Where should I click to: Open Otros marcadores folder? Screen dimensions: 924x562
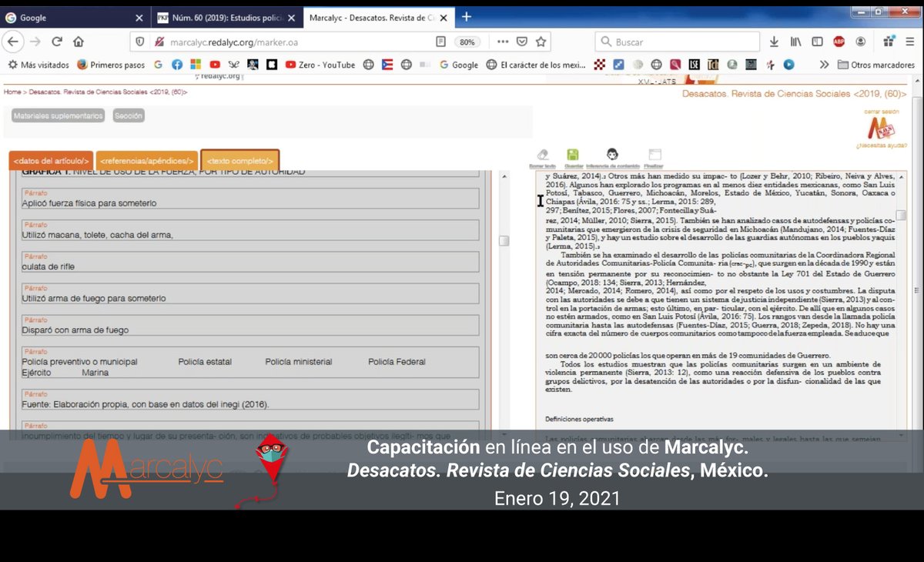pos(876,65)
